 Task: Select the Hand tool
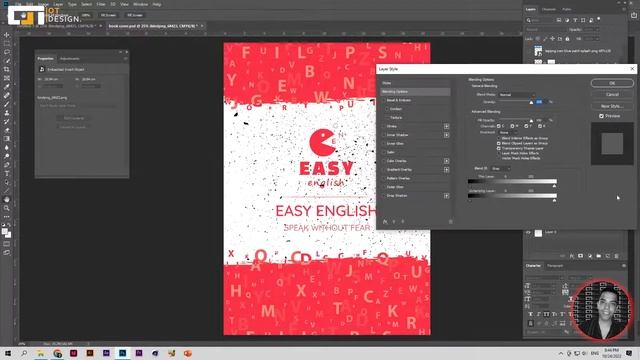[7, 200]
